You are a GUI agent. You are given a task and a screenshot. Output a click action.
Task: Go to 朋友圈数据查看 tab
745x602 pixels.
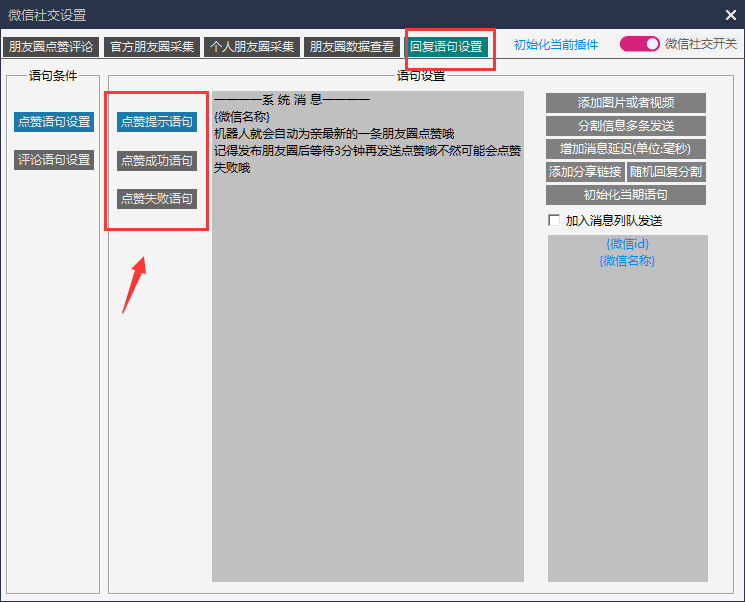click(x=351, y=47)
